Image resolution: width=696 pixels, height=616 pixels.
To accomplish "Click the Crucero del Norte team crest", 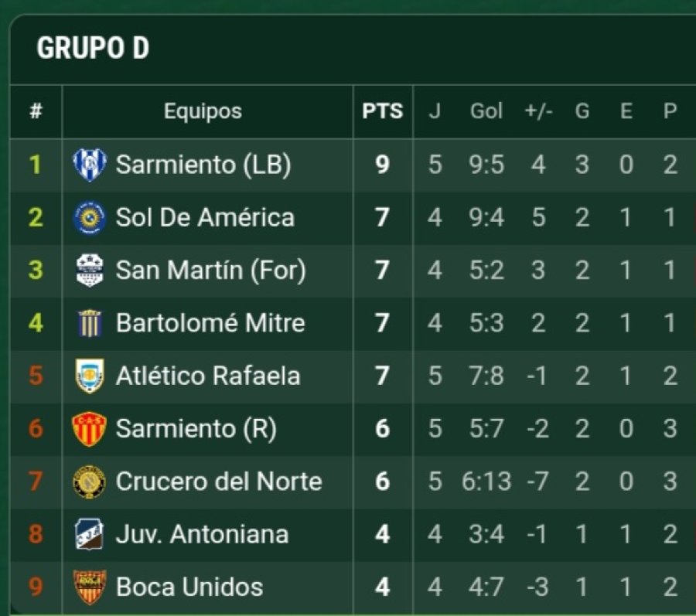I will tap(89, 482).
